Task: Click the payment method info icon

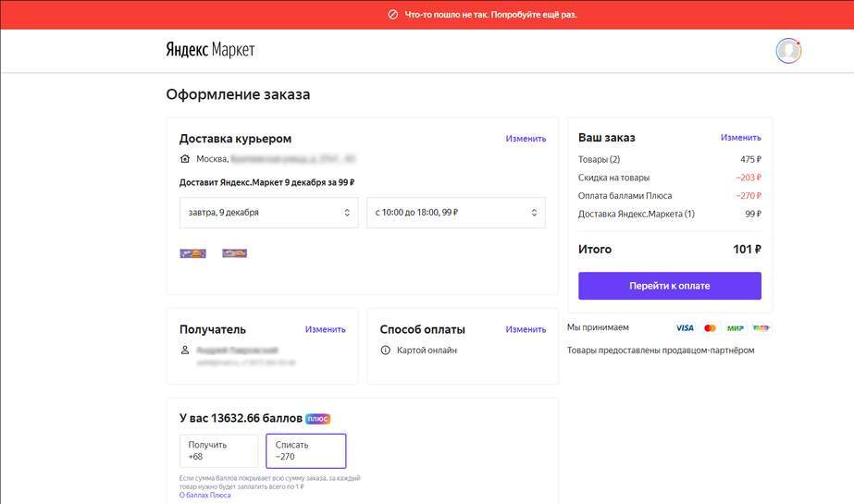Action: (x=386, y=350)
